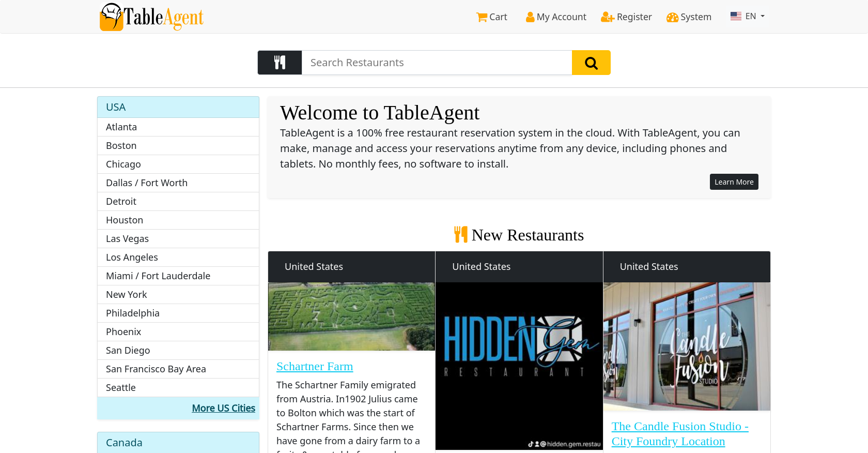Screen dimensions: 868x453
Task: Open the Schartner Farm restaurant link
Action: 315,366
